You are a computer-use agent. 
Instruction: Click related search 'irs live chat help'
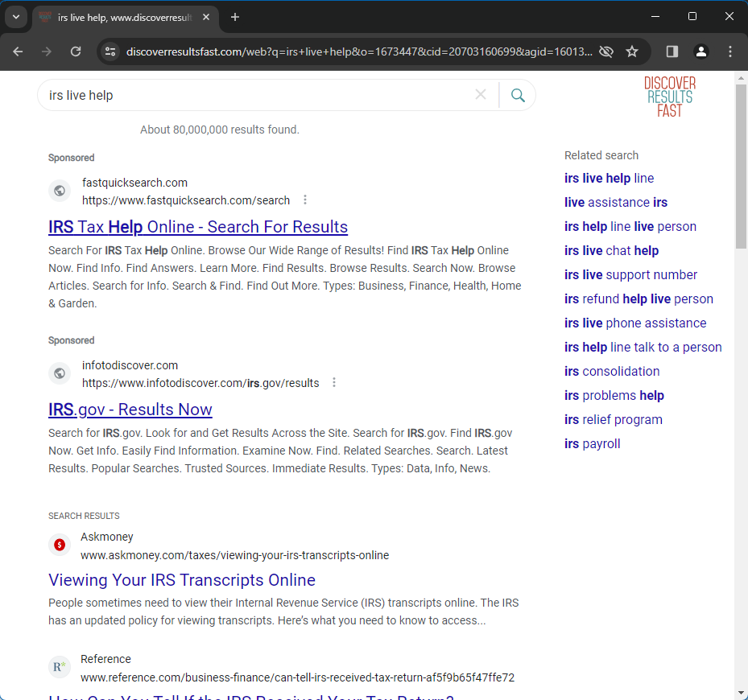(x=611, y=251)
